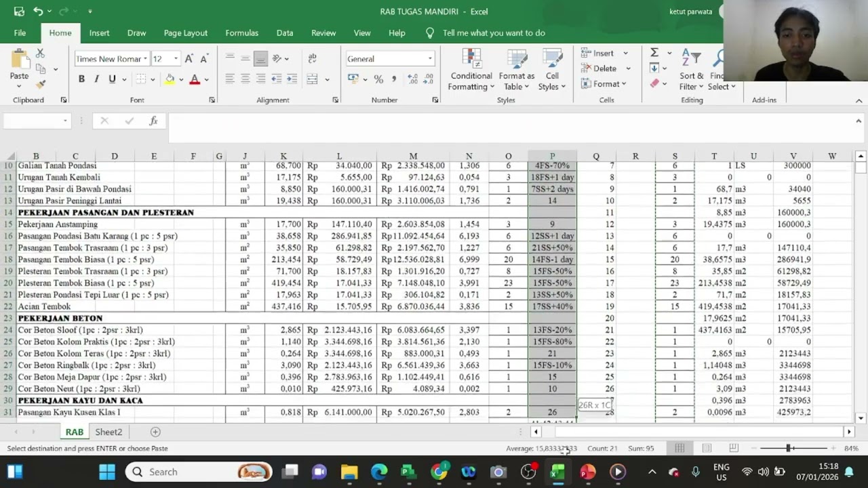Decrease font size with smaller A icon

point(203,59)
